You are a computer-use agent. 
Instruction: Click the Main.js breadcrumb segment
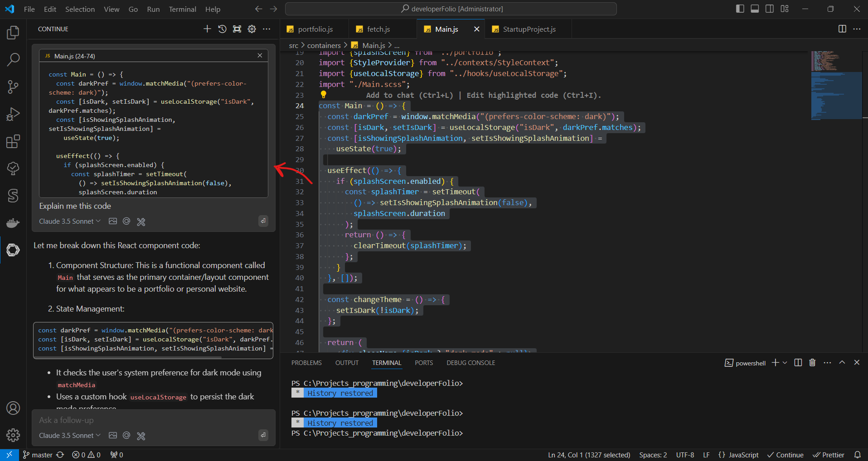[373, 45]
